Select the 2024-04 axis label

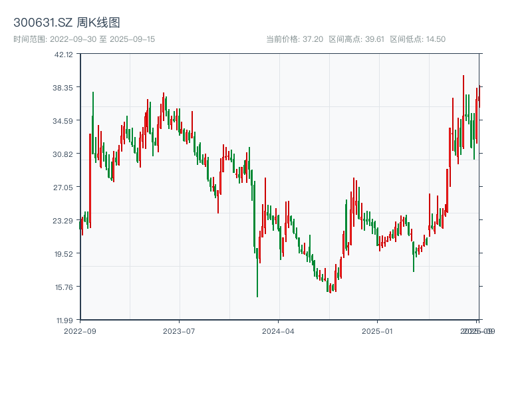point(279,330)
